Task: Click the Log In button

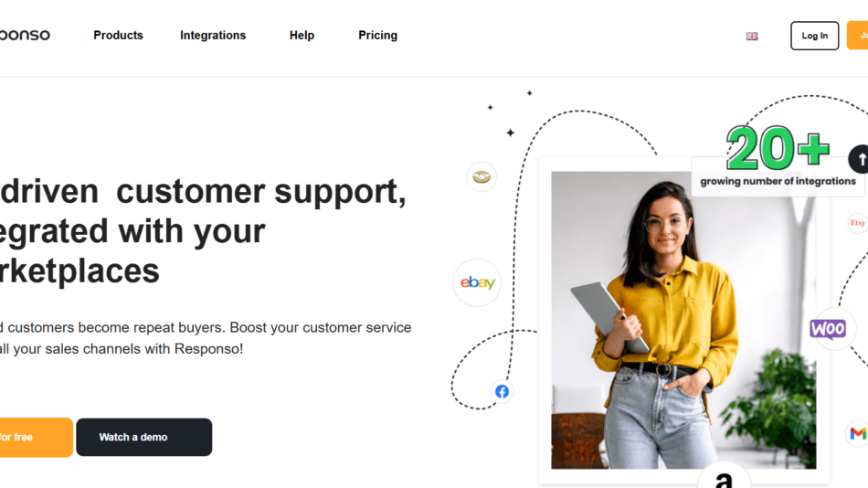Action: pyautogui.click(x=814, y=36)
